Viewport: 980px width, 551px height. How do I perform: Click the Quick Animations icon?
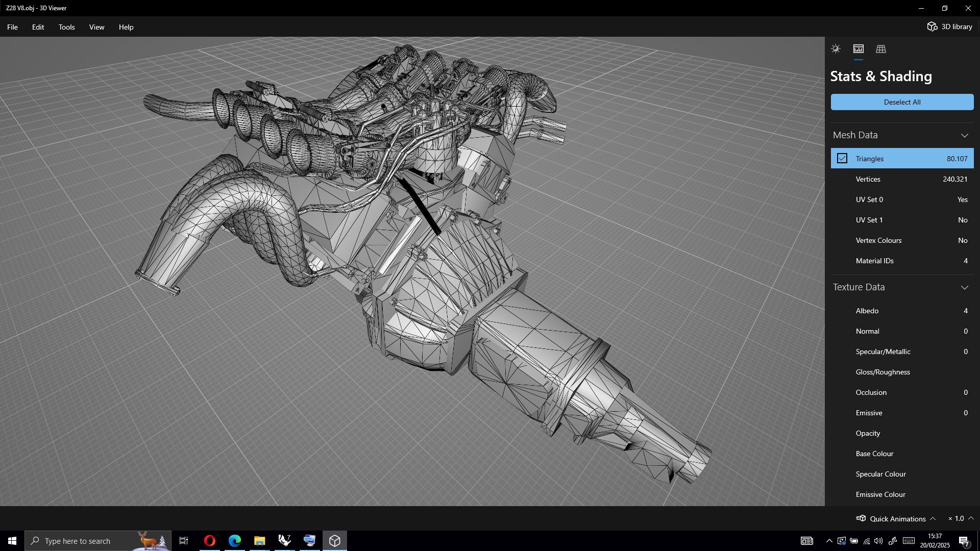pyautogui.click(x=861, y=518)
